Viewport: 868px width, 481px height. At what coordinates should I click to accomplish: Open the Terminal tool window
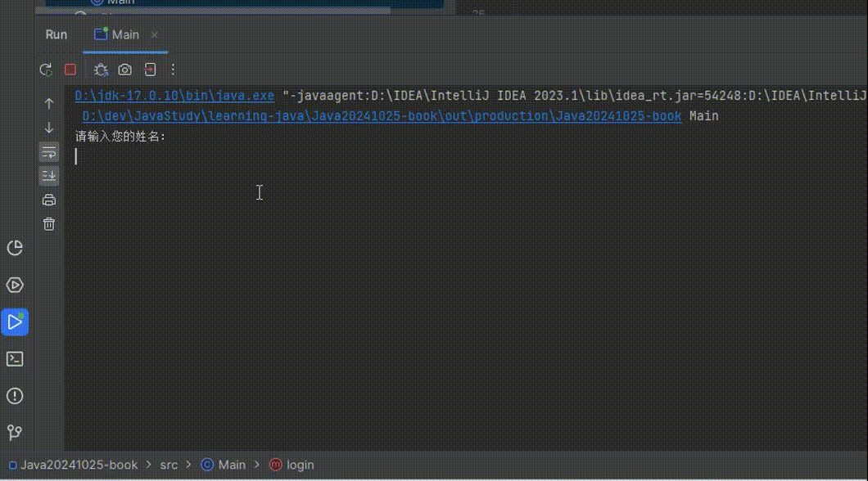coord(15,359)
